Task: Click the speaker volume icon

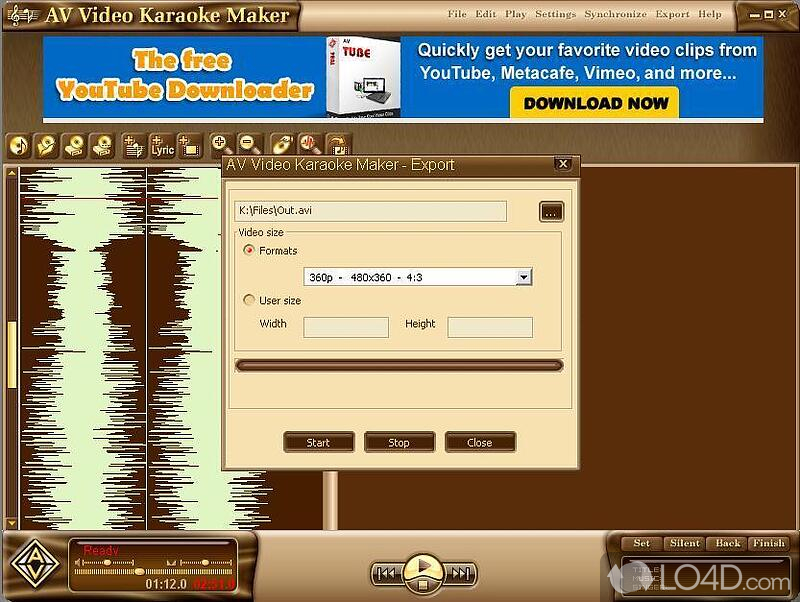Action: click(78, 562)
